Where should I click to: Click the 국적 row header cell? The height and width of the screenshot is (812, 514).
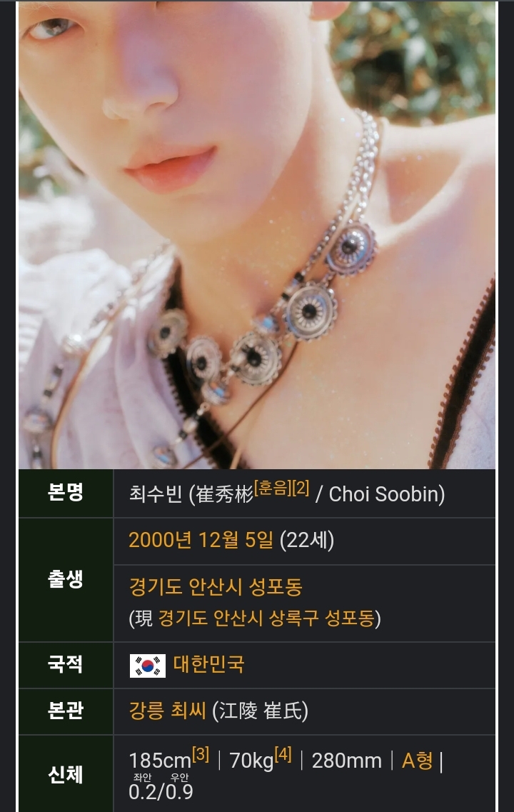tap(66, 665)
